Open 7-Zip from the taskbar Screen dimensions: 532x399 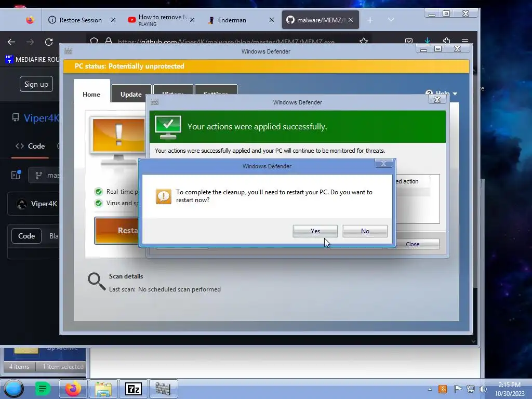click(x=134, y=389)
